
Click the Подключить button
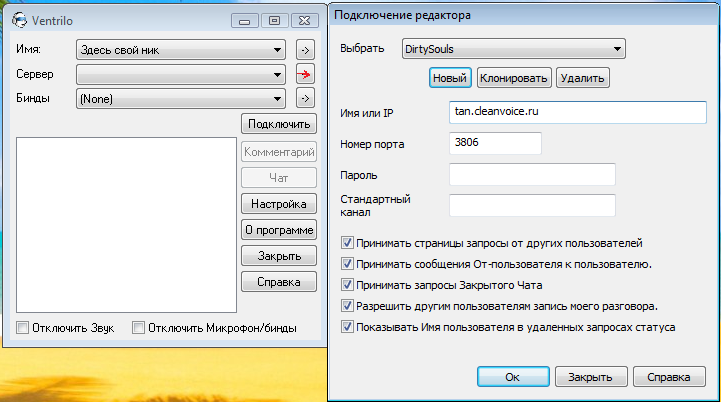279,124
